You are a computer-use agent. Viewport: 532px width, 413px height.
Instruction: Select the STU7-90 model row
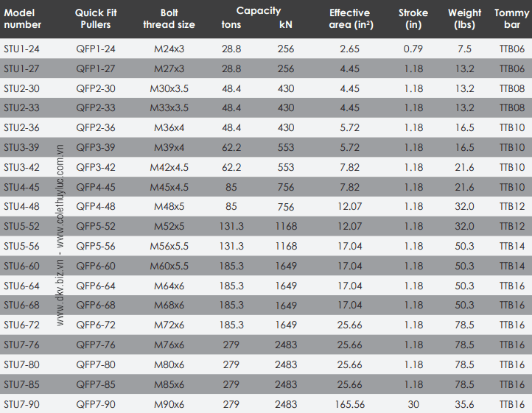(x=266, y=403)
